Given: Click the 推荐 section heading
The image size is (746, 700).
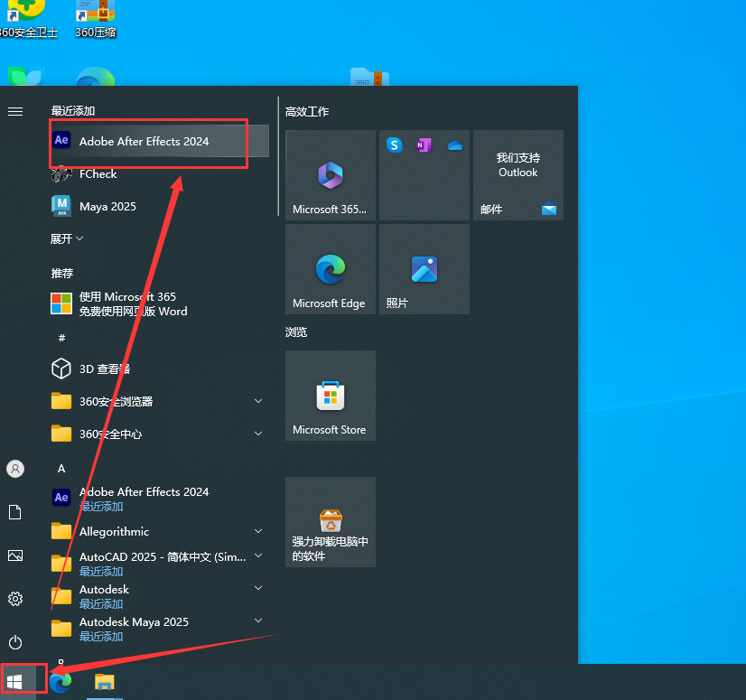Looking at the screenshot, I should point(61,273).
